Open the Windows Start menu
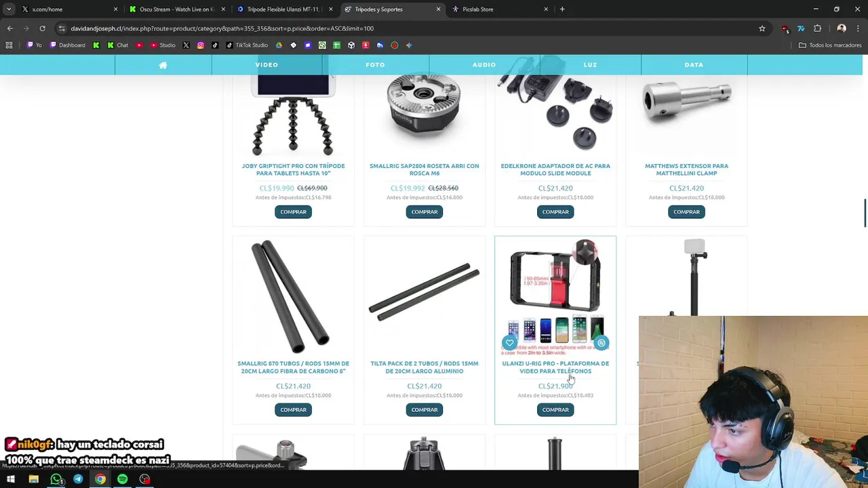The image size is (868, 488). [x=11, y=480]
